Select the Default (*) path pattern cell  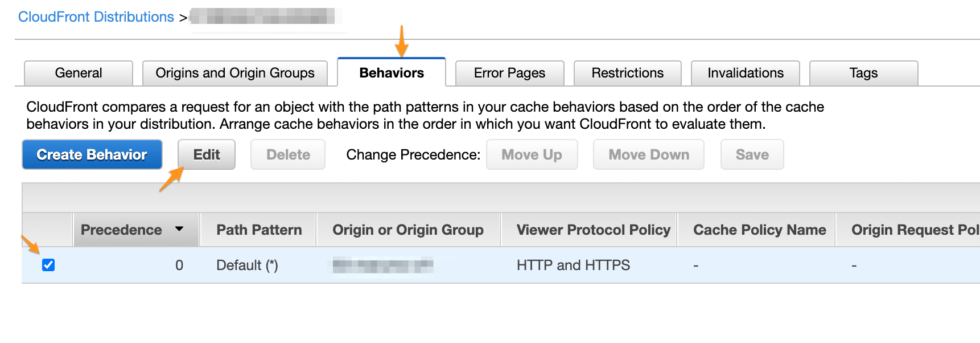click(x=247, y=265)
